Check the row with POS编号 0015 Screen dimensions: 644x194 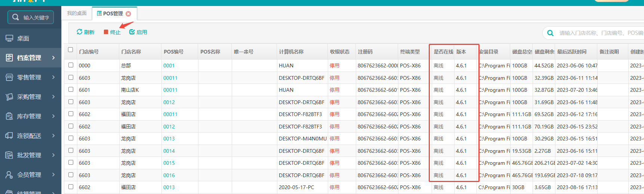coord(71,162)
